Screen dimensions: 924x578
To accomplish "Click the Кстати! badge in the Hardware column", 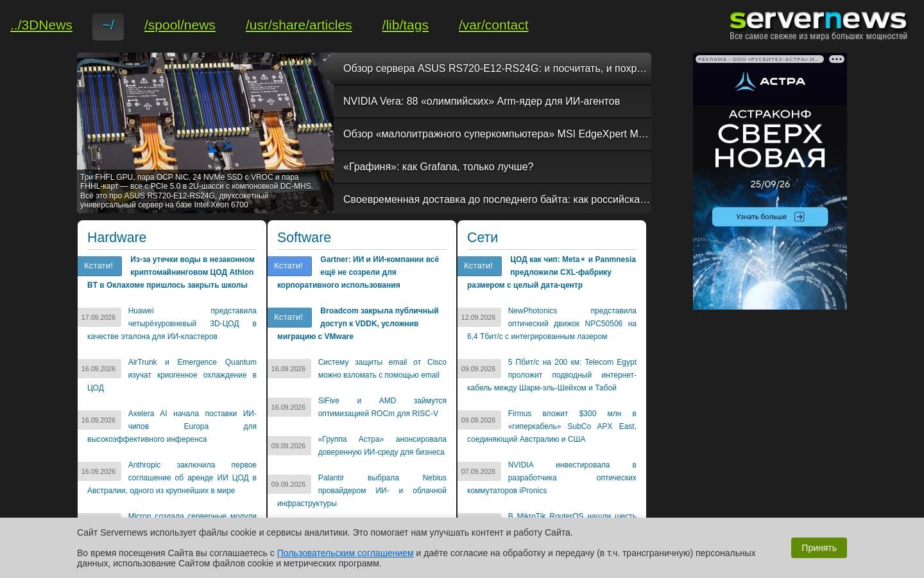I will coord(99,266).
